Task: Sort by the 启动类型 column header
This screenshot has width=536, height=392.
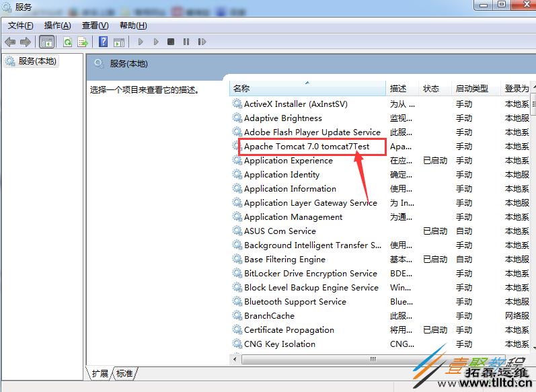Action: 472,89
